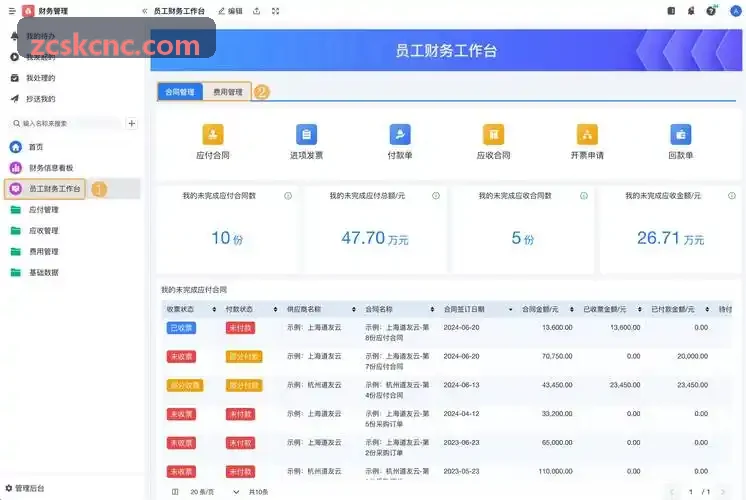Click the plus button beside the sidebar search
Image resolution: width=746 pixels, height=500 pixels.
tap(132, 124)
